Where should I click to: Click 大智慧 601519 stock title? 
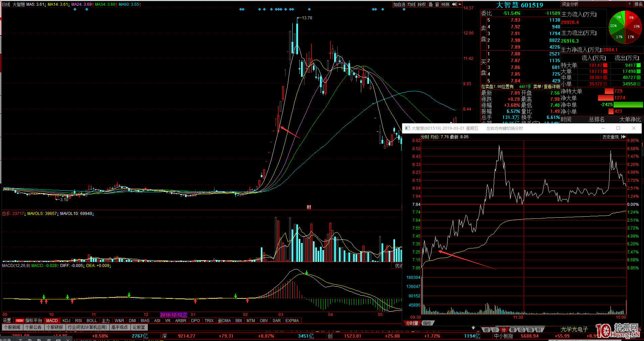tap(520, 5)
